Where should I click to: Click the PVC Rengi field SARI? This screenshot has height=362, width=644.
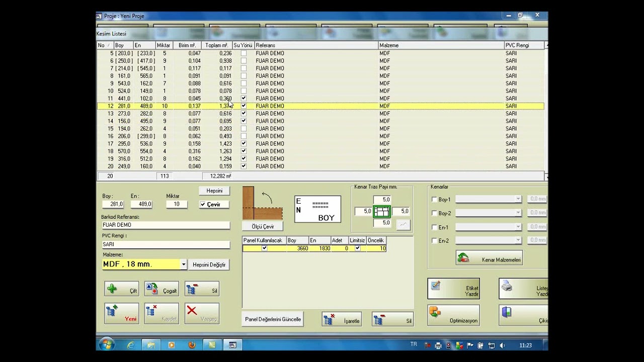click(x=166, y=244)
